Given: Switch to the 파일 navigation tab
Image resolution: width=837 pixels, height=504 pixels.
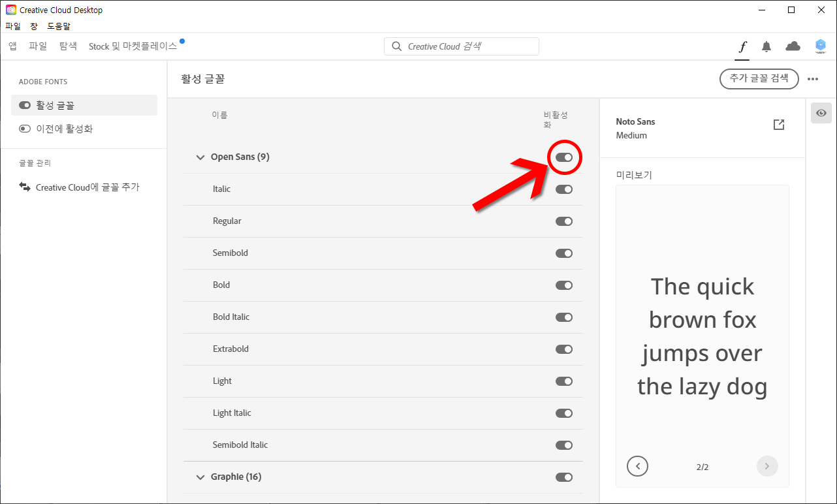Looking at the screenshot, I should [38, 46].
